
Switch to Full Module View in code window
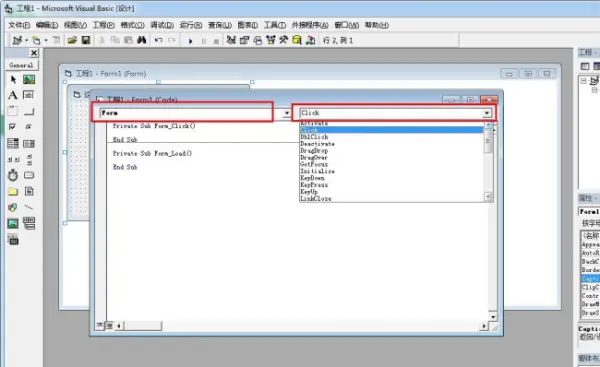pyautogui.click(x=109, y=326)
